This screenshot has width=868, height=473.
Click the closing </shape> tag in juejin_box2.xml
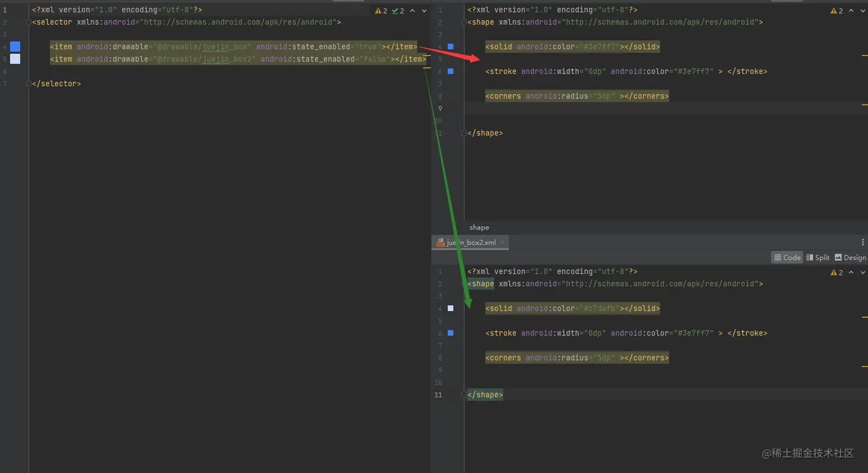click(485, 395)
